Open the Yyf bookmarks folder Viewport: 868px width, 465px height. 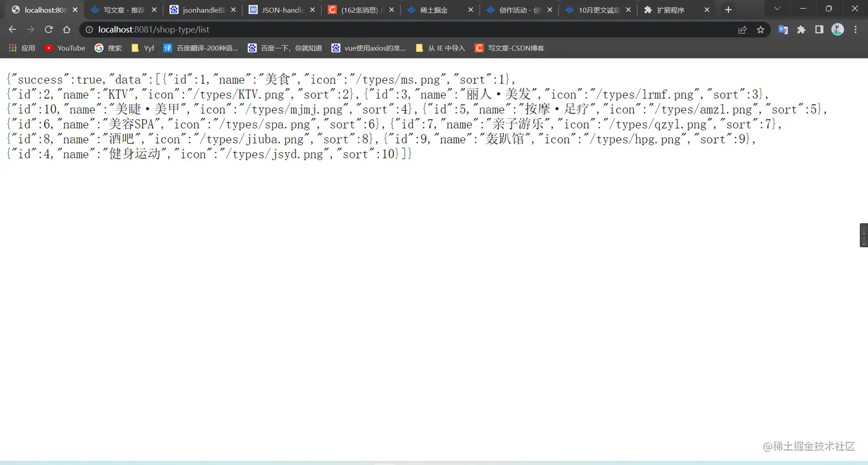point(143,48)
